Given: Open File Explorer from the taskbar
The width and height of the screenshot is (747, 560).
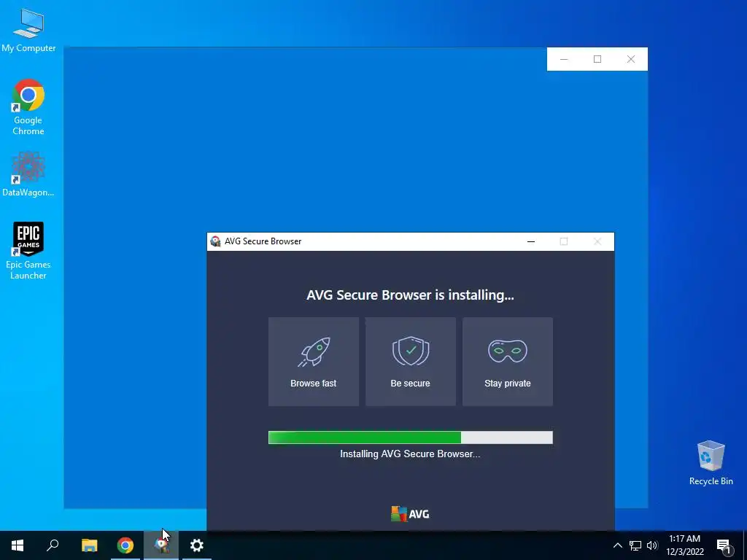Looking at the screenshot, I should point(89,545).
